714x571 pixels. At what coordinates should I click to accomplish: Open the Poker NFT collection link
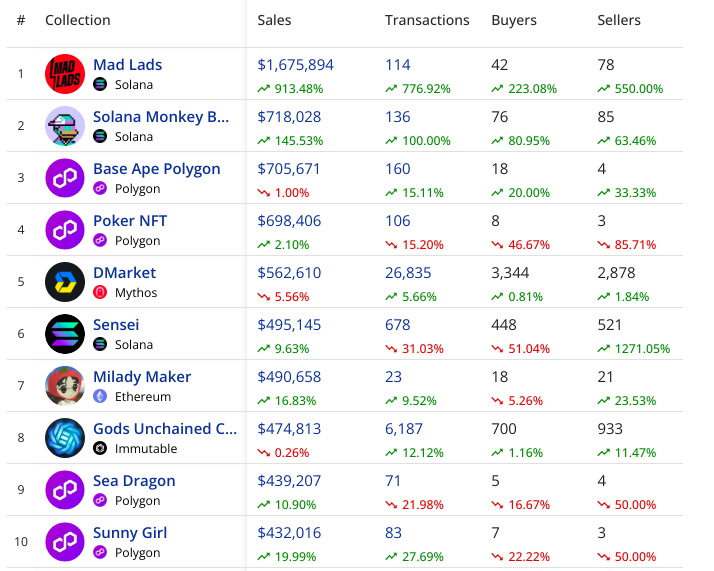[x=130, y=221]
